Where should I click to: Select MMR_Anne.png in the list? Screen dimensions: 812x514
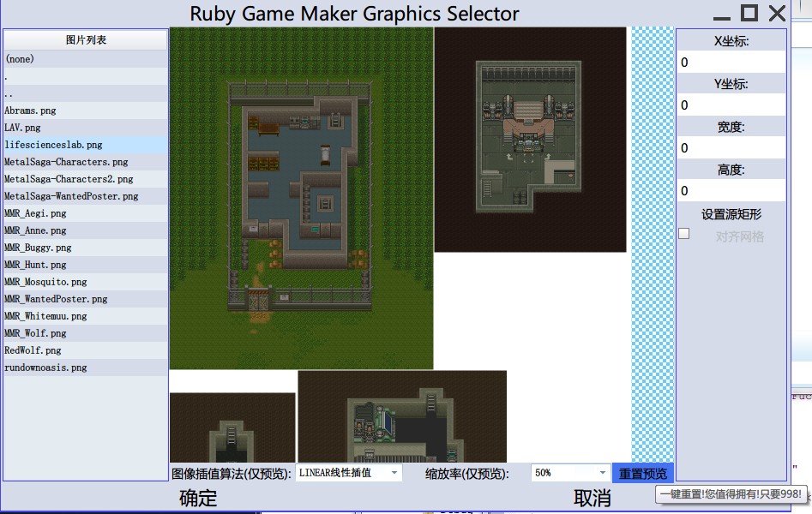coord(86,230)
